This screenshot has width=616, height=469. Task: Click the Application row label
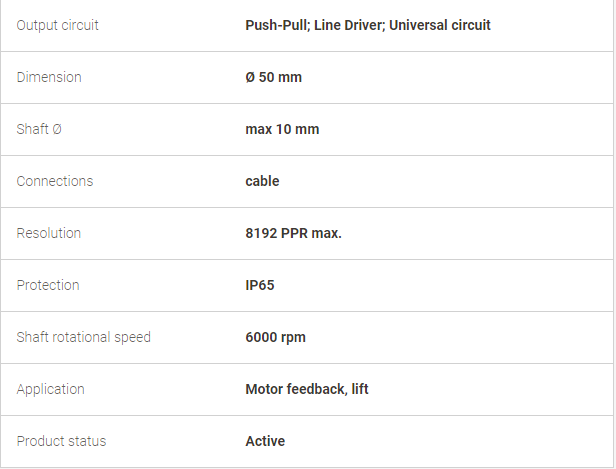50,389
